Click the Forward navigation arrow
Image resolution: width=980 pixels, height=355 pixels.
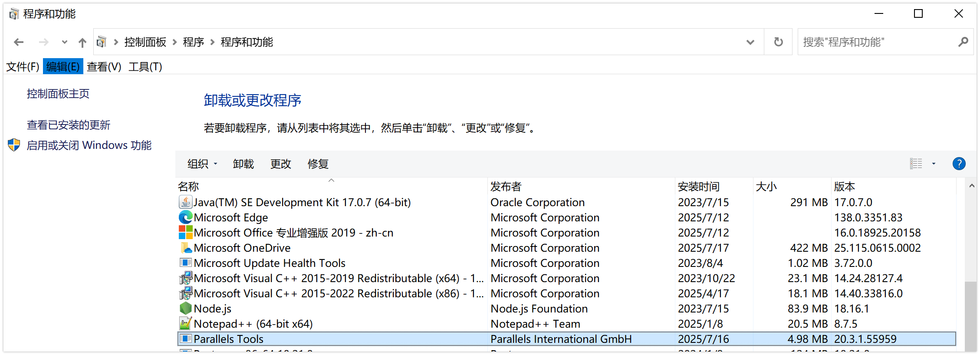[x=43, y=42]
